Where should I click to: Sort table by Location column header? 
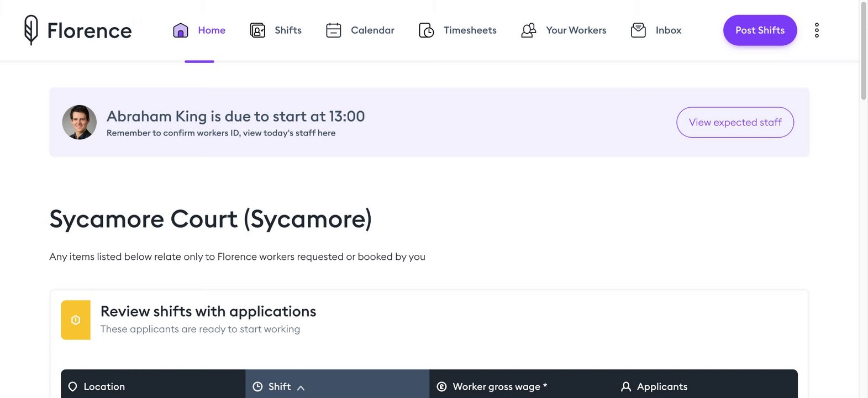104,386
